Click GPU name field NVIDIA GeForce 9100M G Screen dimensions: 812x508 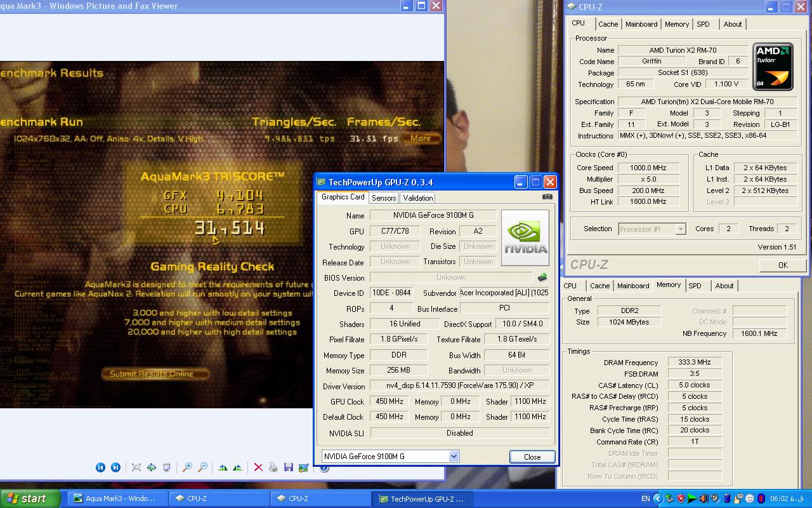pyautogui.click(x=433, y=216)
